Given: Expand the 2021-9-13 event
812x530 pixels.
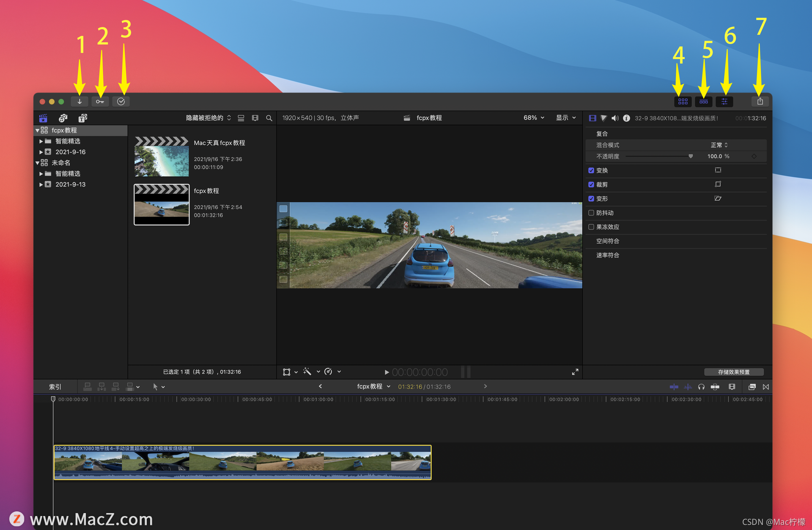Looking at the screenshot, I should click(x=41, y=184).
